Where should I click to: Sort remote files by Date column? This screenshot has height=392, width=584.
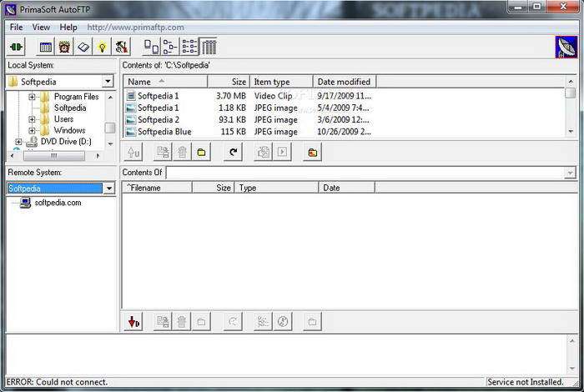[x=347, y=188]
